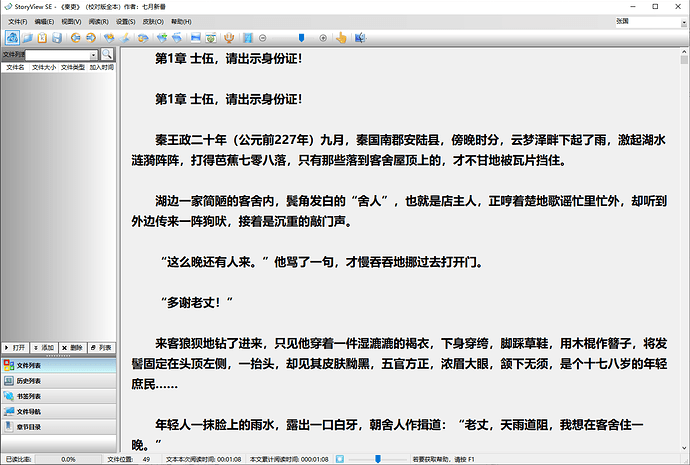Click the minus circle zoom-out icon

pyautogui.click(x=263, y=38)
